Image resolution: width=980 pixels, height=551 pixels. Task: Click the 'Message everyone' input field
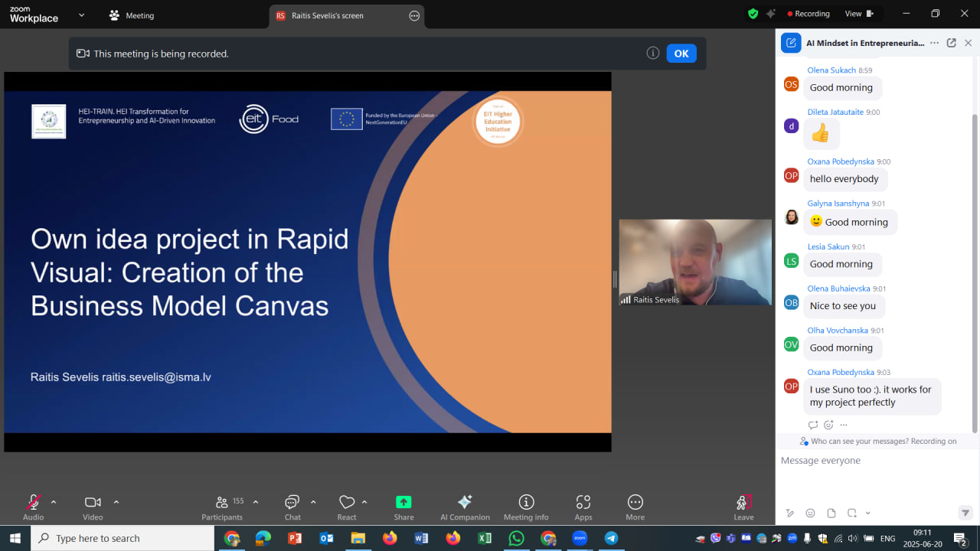873,461
